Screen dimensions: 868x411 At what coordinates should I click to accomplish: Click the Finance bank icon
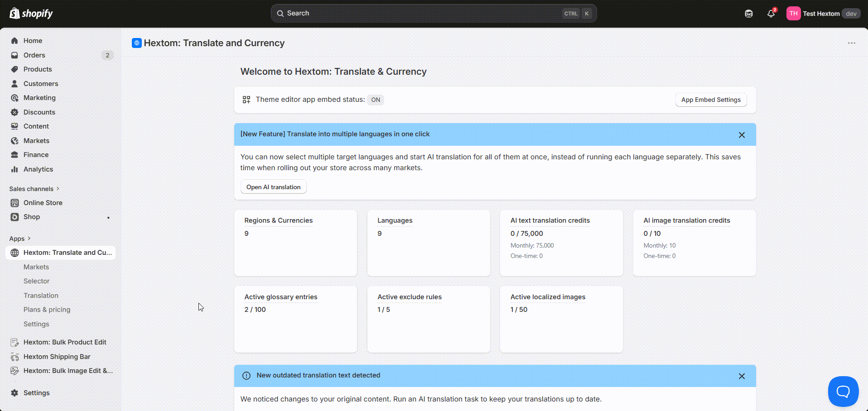[x=14, y=155]
